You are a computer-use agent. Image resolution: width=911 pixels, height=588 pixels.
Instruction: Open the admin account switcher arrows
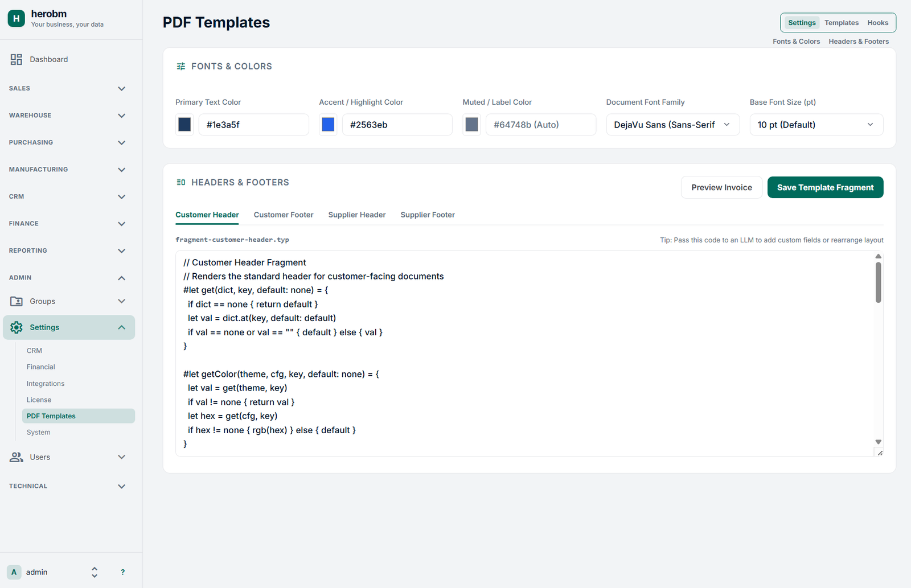tap(95, 572)
